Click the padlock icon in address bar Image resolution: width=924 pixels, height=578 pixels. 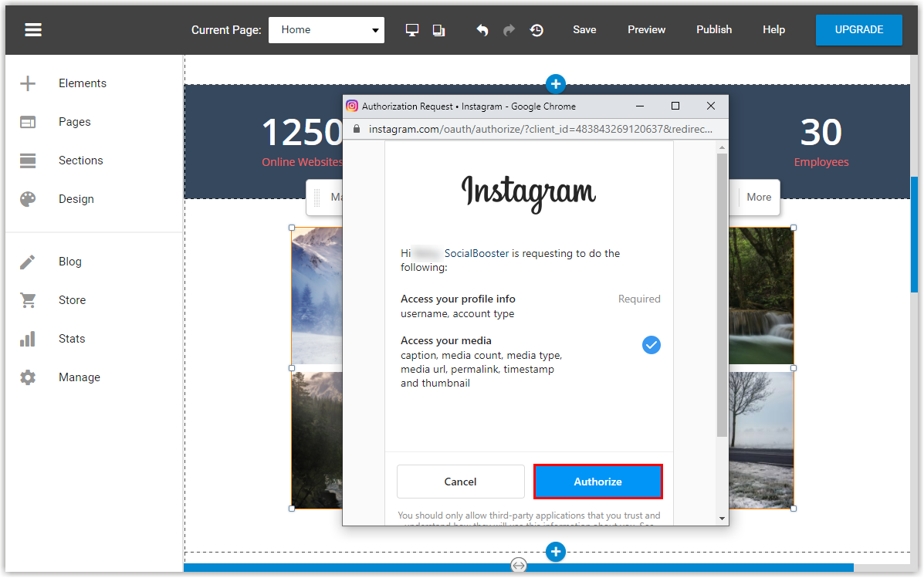pos(357,129)
